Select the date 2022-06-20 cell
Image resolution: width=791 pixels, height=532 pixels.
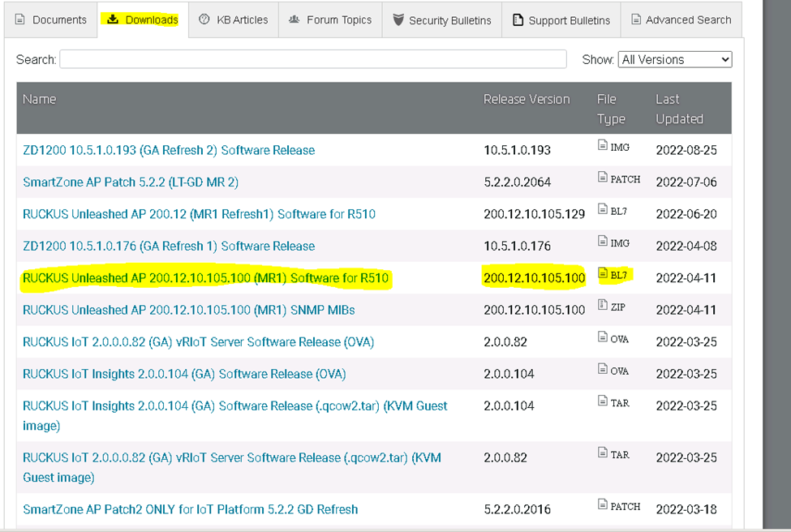tap(686, 214)
